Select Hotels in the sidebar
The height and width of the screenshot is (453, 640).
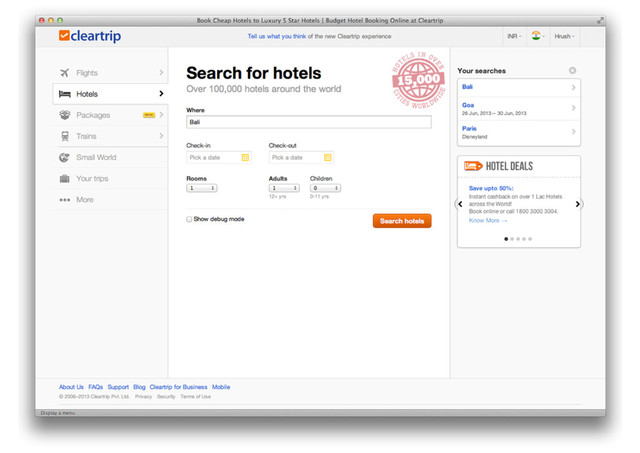[110, 94]
